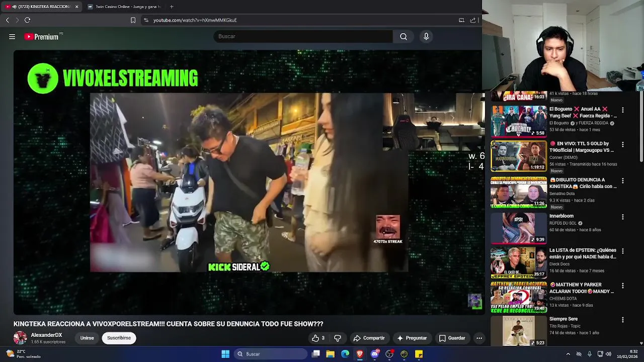Open Windows Start menu
644x362 pixels.
(225, 354)
